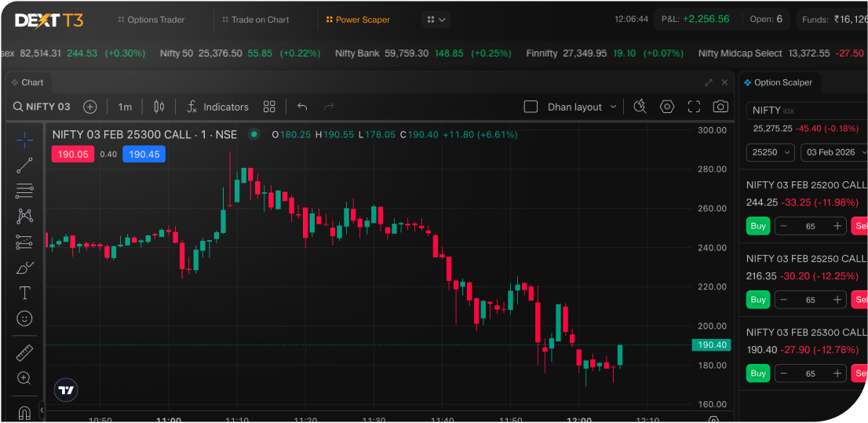Select the trend line drawing tool
Viewport: 868px width, 423px height.
24,165
